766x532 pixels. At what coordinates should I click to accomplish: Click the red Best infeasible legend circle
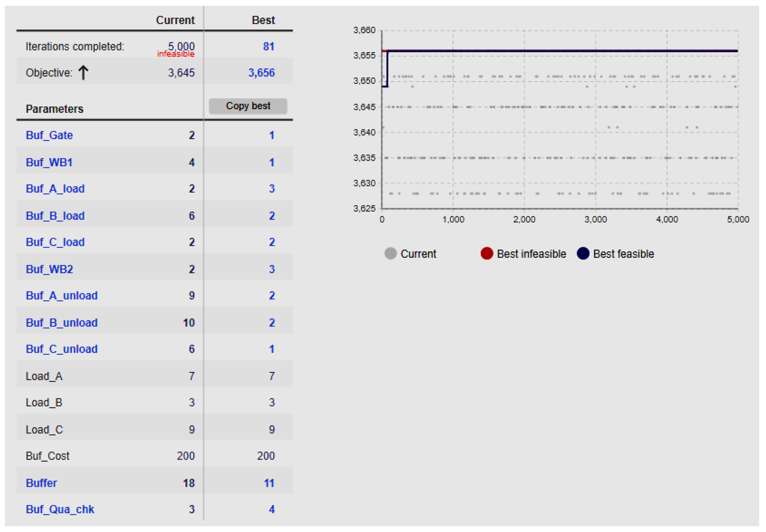coord(487,254)
